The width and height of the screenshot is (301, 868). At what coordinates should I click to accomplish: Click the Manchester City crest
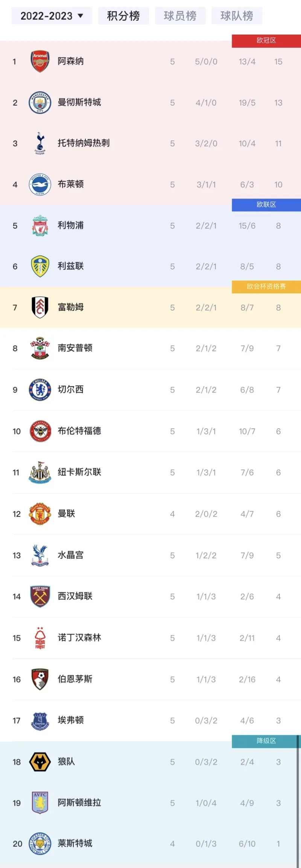[40, 102]
